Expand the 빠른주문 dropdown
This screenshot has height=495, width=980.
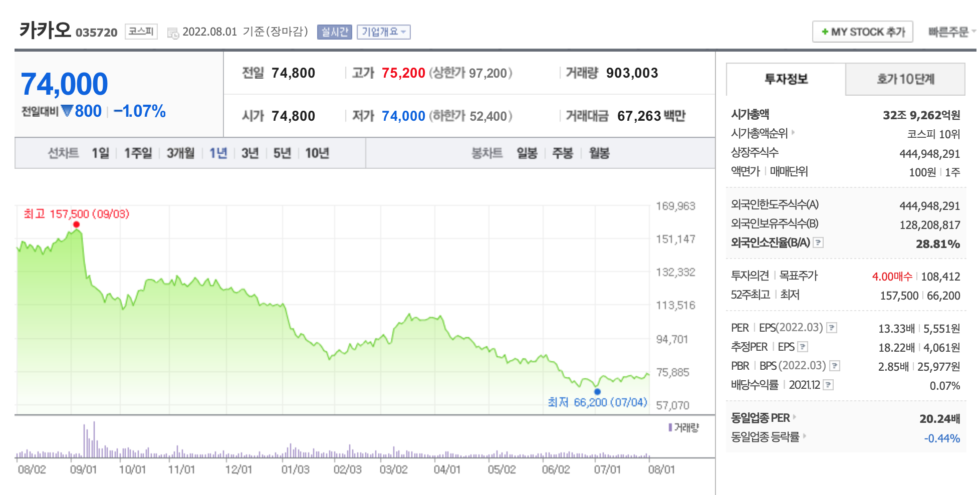(x=951, y=32)
